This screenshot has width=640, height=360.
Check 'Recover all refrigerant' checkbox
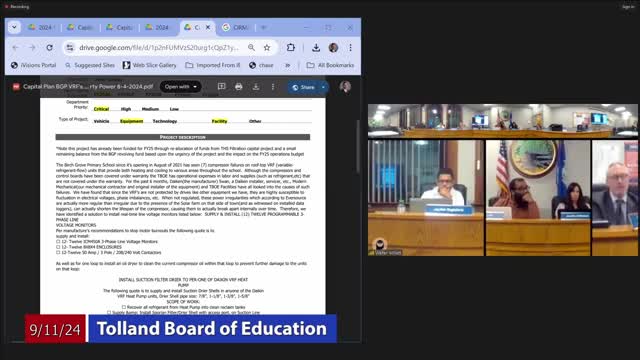click(124, 307)
